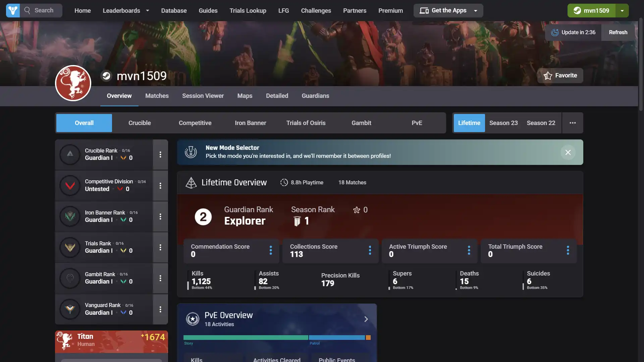Open Commendation Score options menu
Screen dimensions: 644x362
pos(271,250)
